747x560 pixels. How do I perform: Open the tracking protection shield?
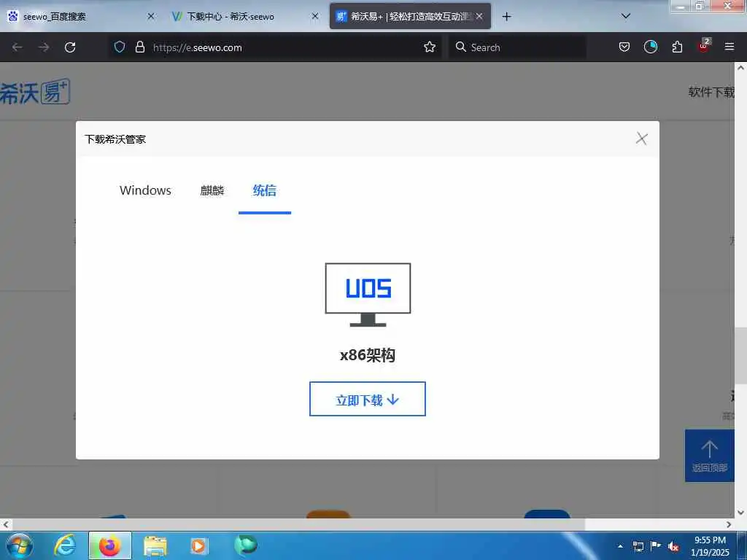pyautogui.click(x=120, y=47)
